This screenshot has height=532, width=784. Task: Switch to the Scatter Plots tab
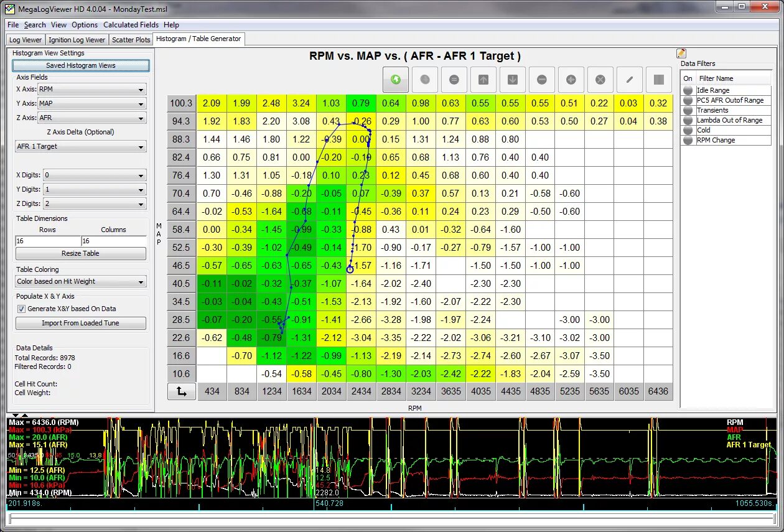[x=131, y=40]
